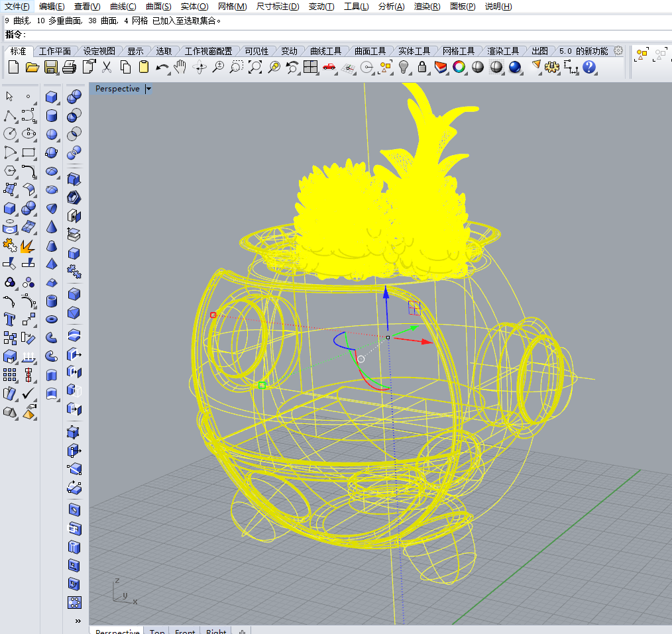The image size is (672, 634).
Task: Click the Print icon
Action: [70, 68]
